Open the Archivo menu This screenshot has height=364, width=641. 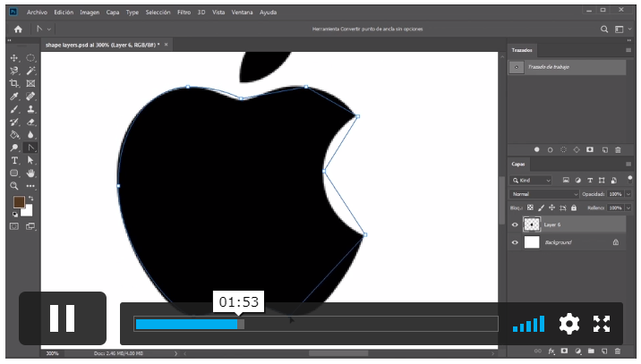(x=37, y=13)
